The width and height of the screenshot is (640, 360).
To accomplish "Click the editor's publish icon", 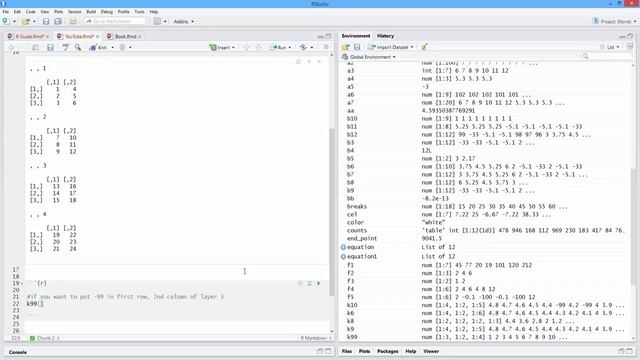I will click(x=303, y=47).
